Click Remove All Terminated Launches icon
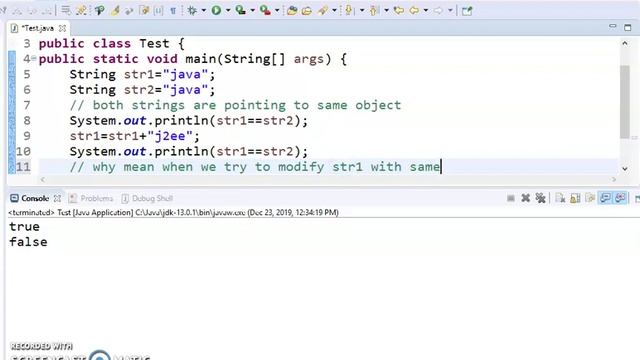 (x=540, y=198)
